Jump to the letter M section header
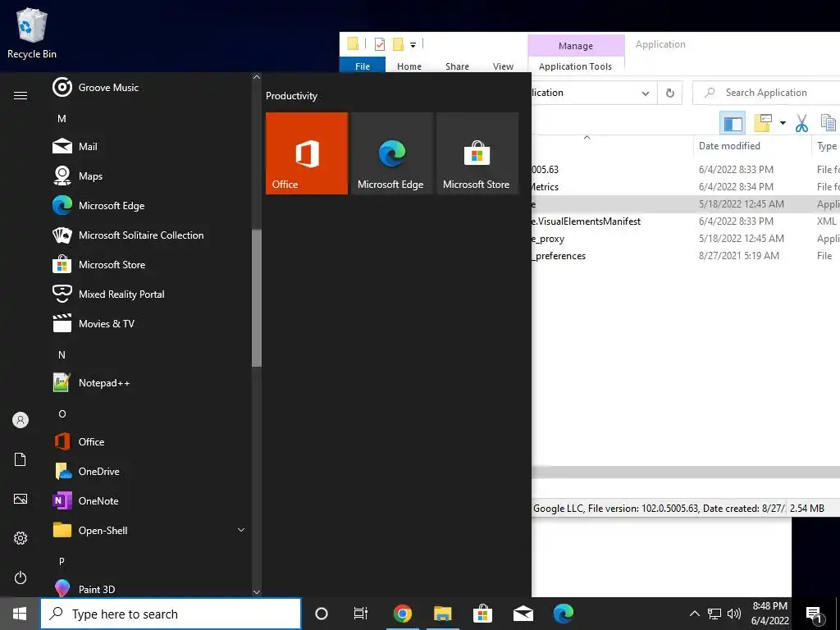Screen dimensions: 840x630 coord(62,118)
